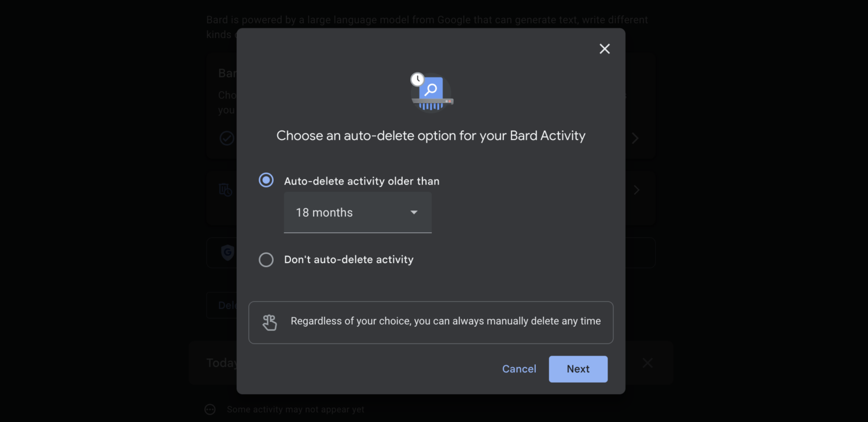Open the 18 months dropdown

point(358,213)
